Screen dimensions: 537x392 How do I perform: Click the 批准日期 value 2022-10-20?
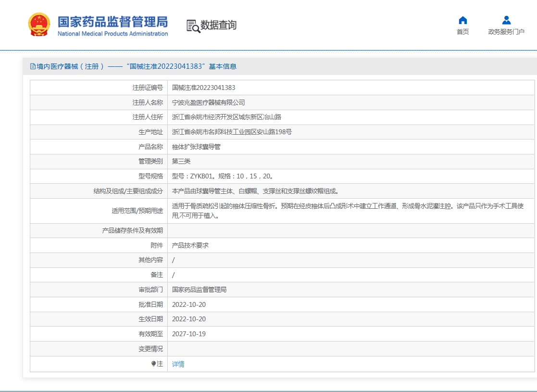tap(189, 304)
